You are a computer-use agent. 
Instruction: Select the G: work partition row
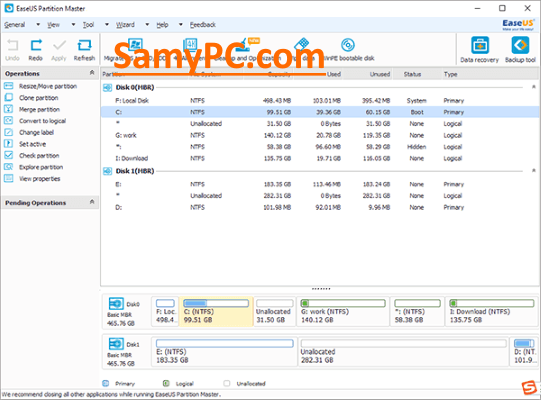point(320,135)
